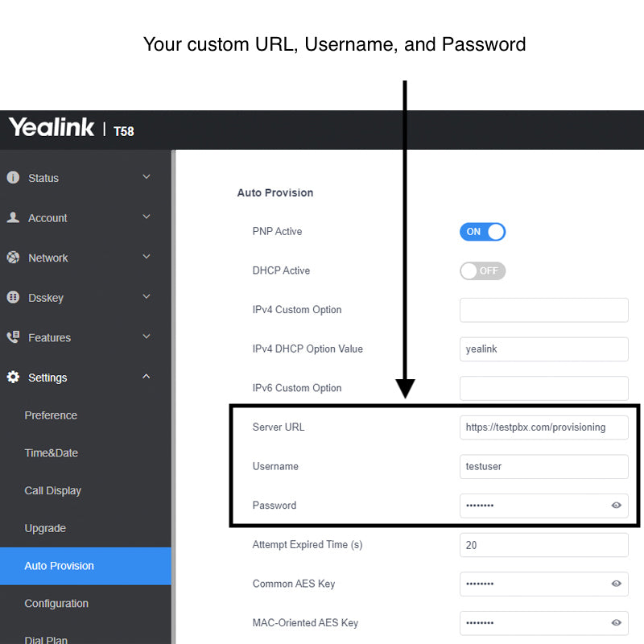Click the Account person icon
The width and height of the screenshot is (644, 644).
point(13,217)
